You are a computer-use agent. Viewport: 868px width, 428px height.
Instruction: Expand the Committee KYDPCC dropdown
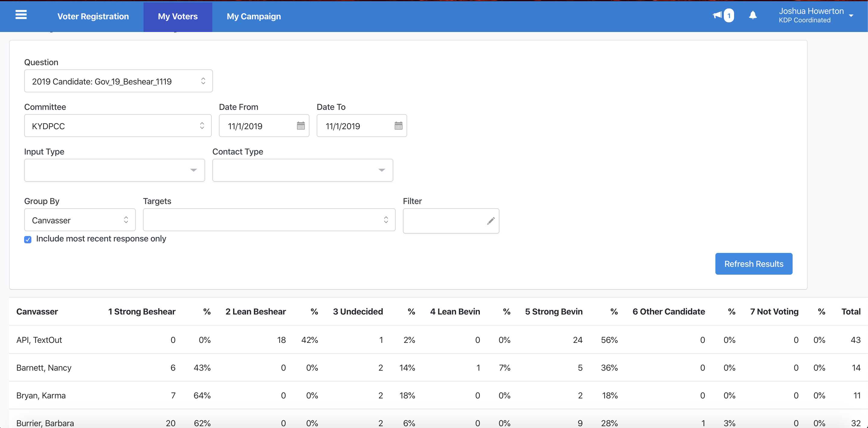coord(118,126)
